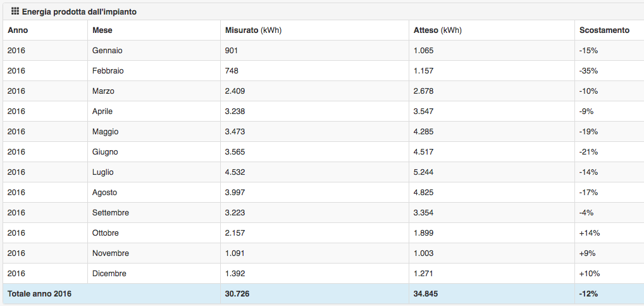Image resolution: width=644 pixels, height=306 pixels.
Task: Click the 'Totale anno 2016' summary row label
Action: (x=39, y=293)
